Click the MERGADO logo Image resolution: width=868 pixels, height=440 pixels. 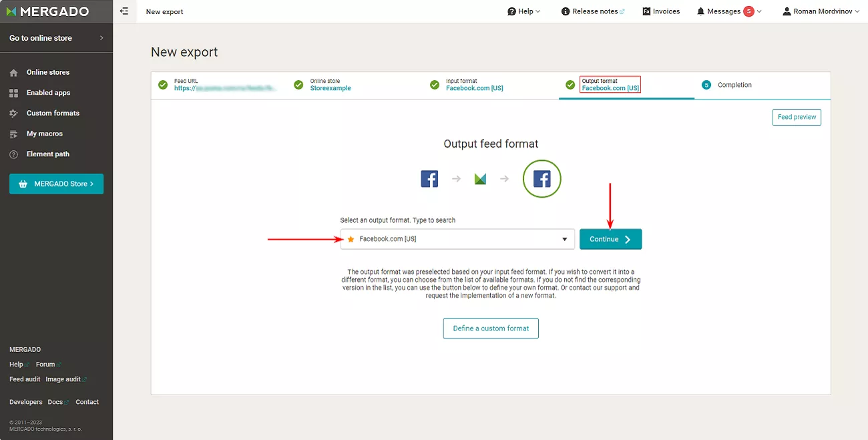46,11
